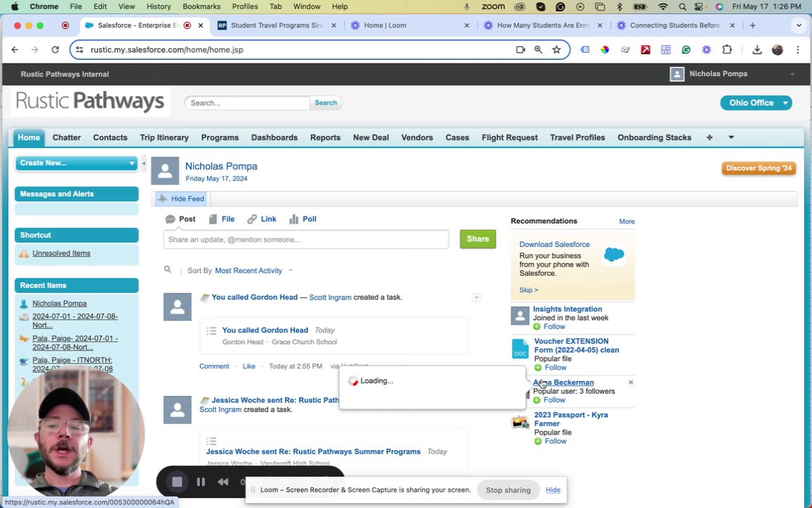This screenshot has width=812, height=508.
Task: Click the Share an update text box
Action: click(x=306, y=239)
